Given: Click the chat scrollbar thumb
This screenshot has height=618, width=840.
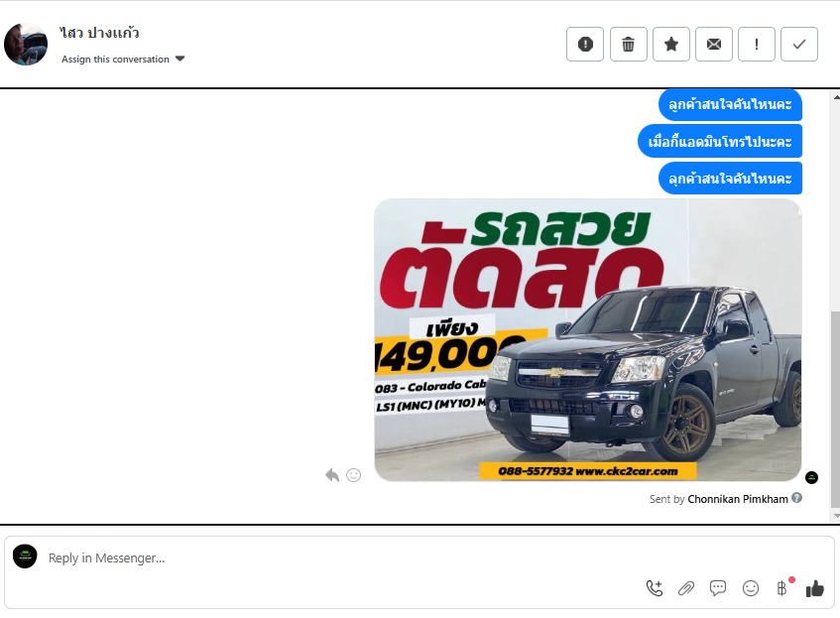Looking at the screenshot, I should coord(836,409).
